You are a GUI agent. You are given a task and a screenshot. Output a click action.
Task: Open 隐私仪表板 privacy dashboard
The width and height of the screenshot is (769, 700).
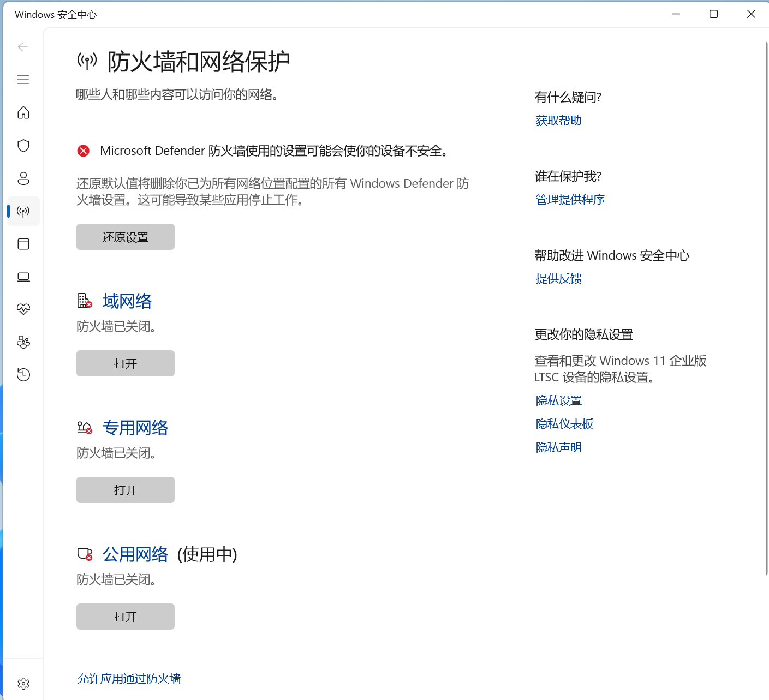[x=564, y=424]
